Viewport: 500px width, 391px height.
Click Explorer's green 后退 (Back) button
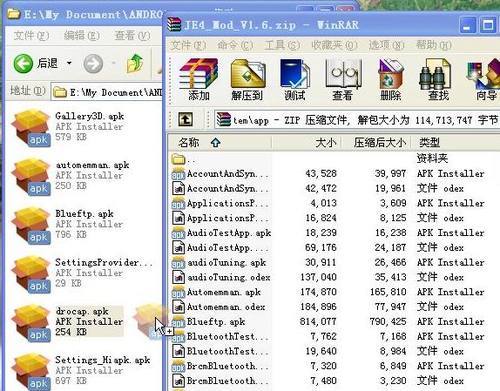tap(36, 63)
